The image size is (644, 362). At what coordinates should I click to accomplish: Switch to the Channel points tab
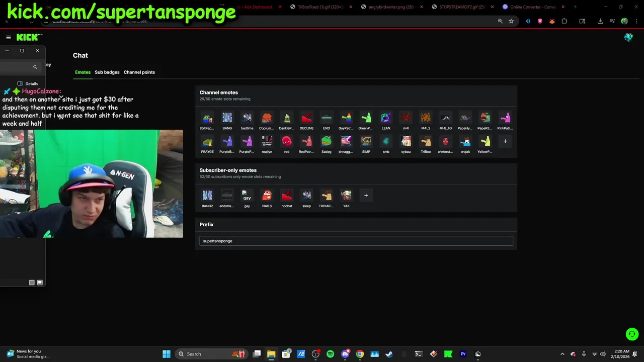click(139, 72)
